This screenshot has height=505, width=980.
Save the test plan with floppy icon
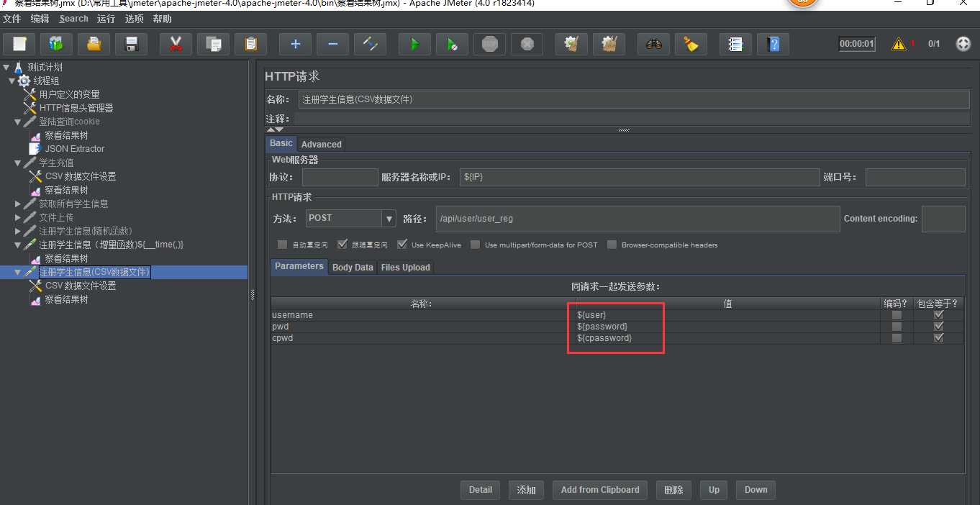132,45
